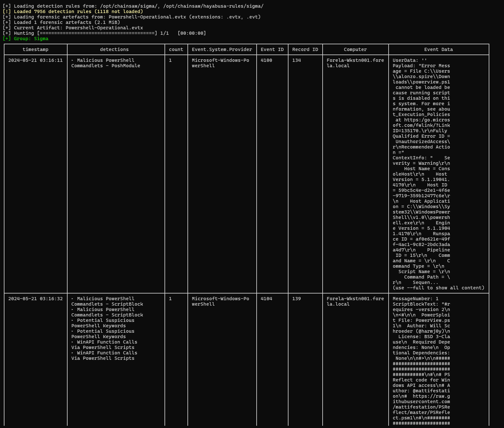This screenshot has width=504, height=428.
Task: Click the "use --full to show all content" hint
Action: pyautogui.click(x=438, y=288)
